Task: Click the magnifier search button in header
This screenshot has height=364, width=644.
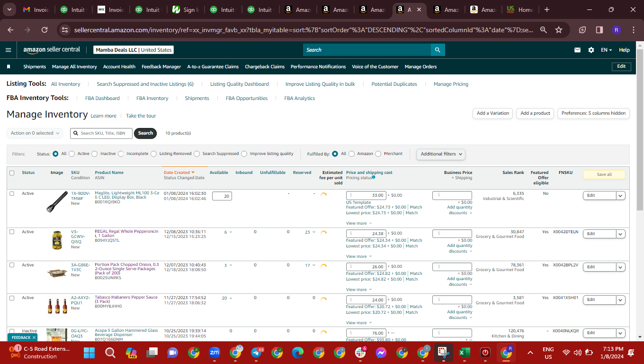Action: click(x=438, y=50)
